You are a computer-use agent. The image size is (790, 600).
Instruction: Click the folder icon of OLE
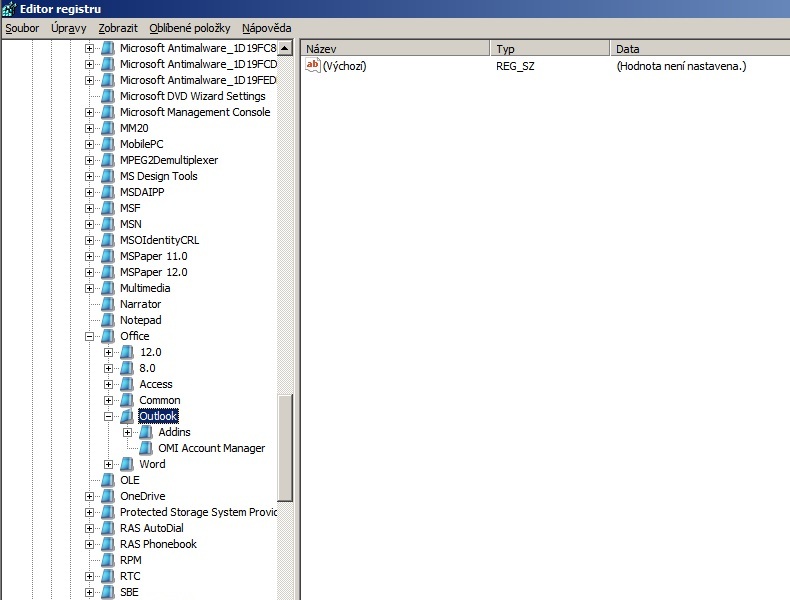click(x=108, y=480)
